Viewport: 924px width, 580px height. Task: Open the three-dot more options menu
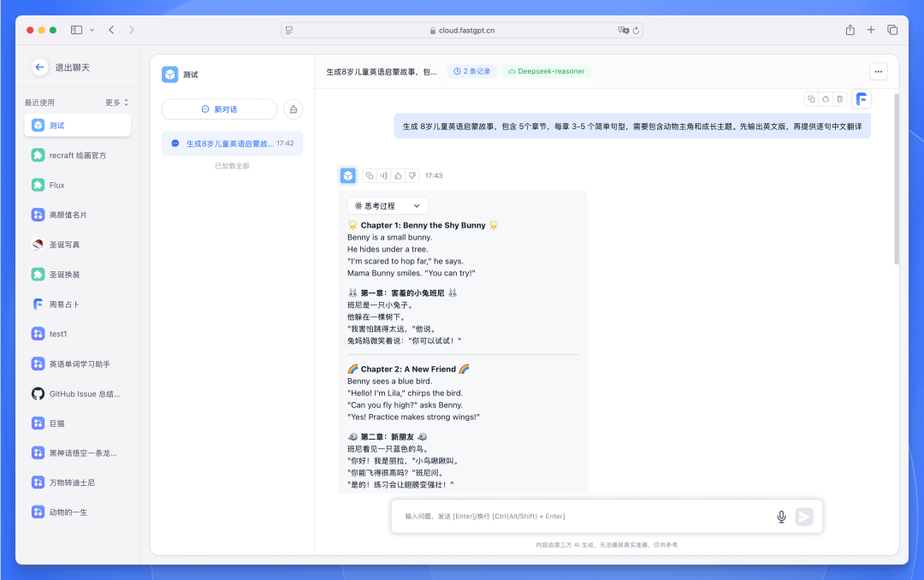point(878,71)
